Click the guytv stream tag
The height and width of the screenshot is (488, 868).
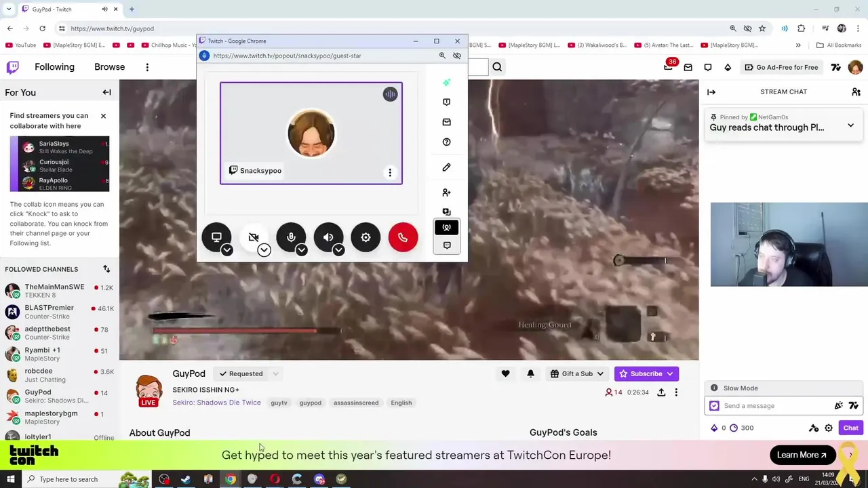click(279, 403)
